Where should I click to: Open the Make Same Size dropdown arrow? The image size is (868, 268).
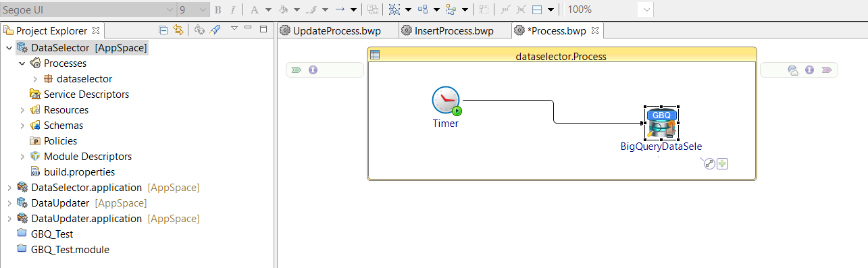551,10
